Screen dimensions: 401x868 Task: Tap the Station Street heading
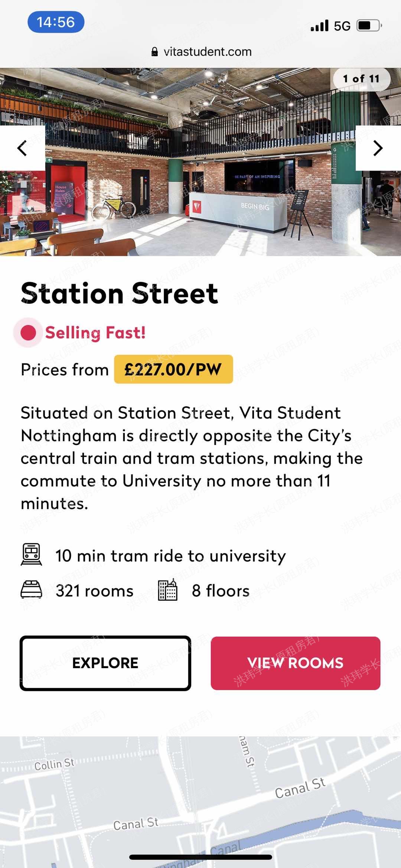pos(119,293)
